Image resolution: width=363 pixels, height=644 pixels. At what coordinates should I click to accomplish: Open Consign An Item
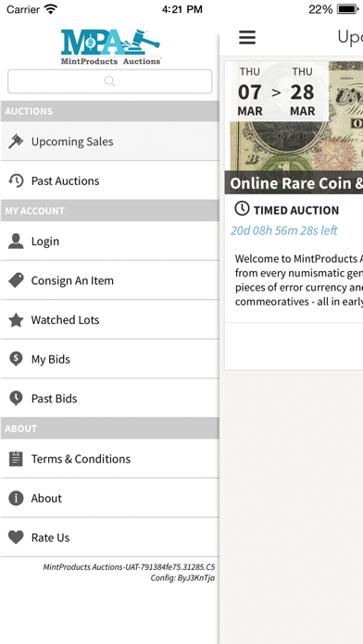tap(110, 280)
